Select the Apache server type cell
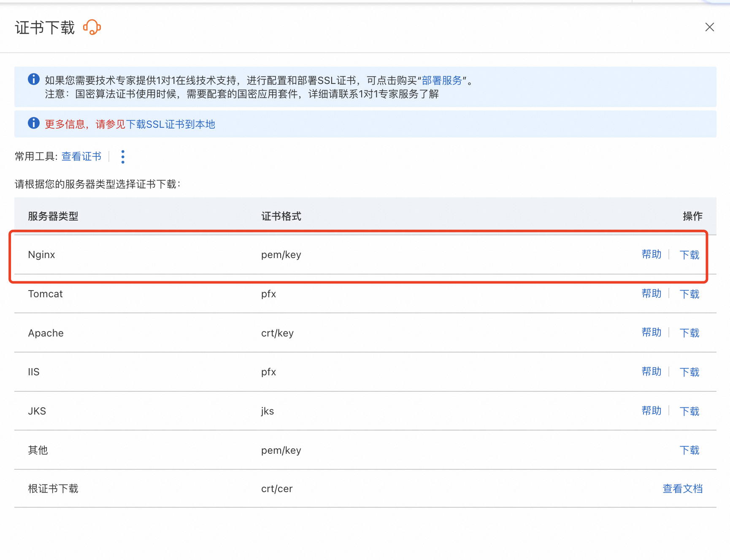730x560 pixels. click(46, 333)
